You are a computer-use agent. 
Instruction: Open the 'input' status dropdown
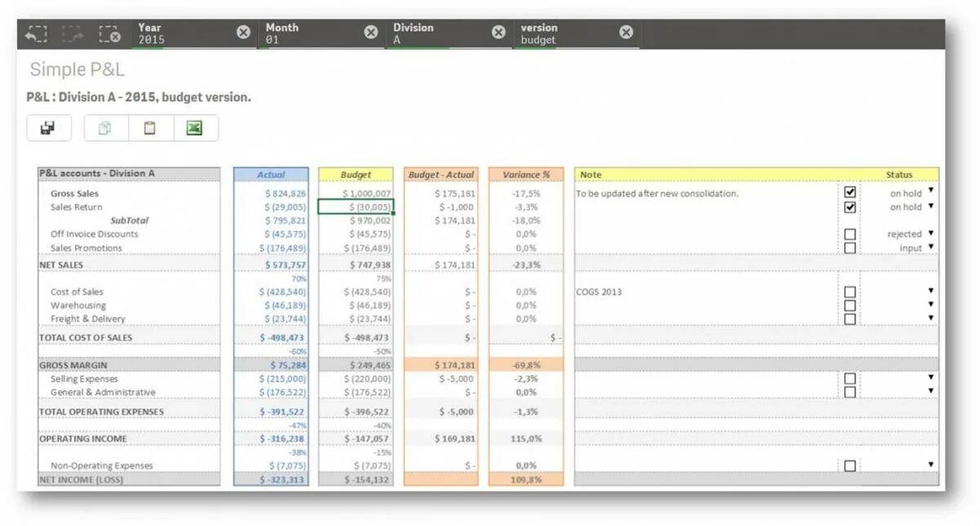click(x=930, y=247)
